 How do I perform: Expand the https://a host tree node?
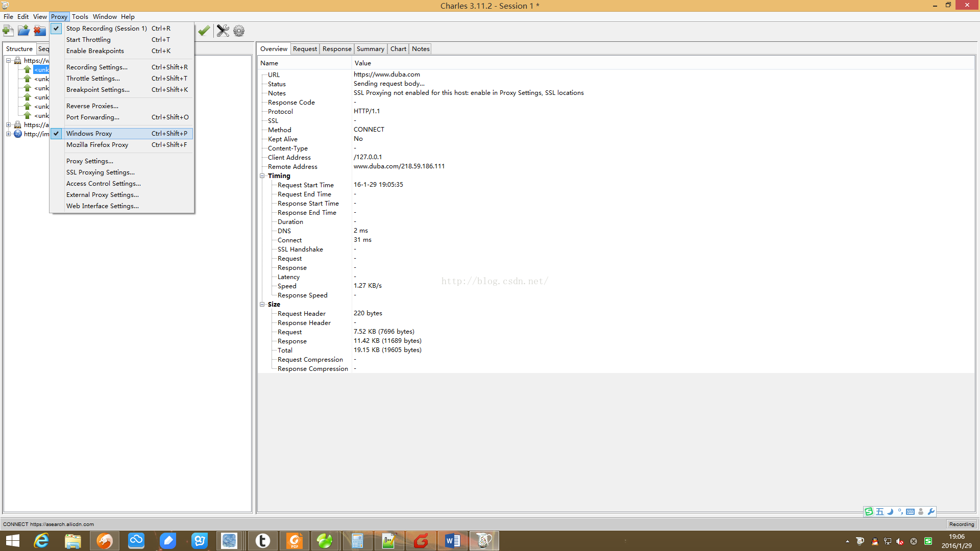(x=8, y=124)
